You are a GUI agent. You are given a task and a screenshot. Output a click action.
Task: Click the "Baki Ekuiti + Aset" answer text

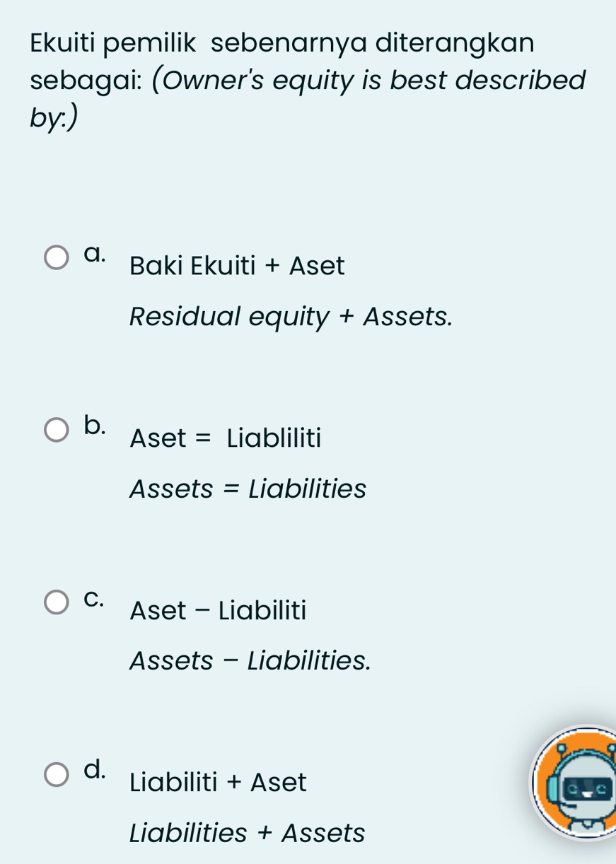pos(237,267)
